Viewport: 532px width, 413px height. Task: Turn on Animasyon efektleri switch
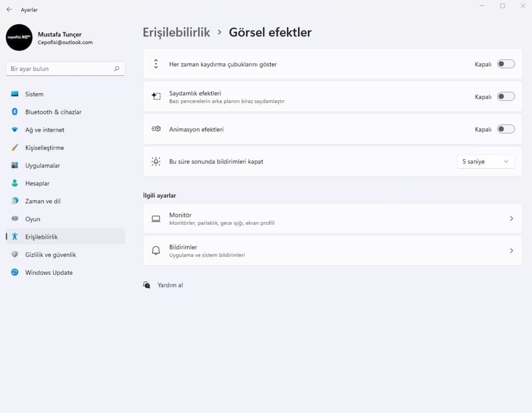click(x=506, y=129)
